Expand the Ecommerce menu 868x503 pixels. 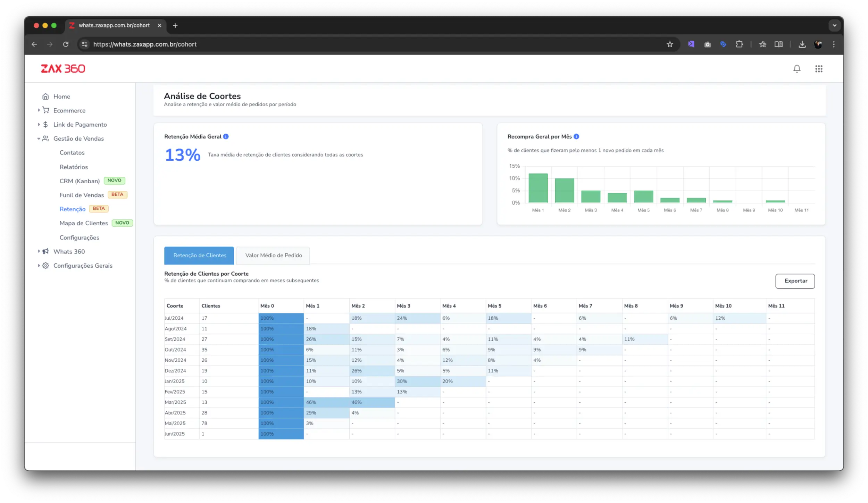click(x=69, y=110)
